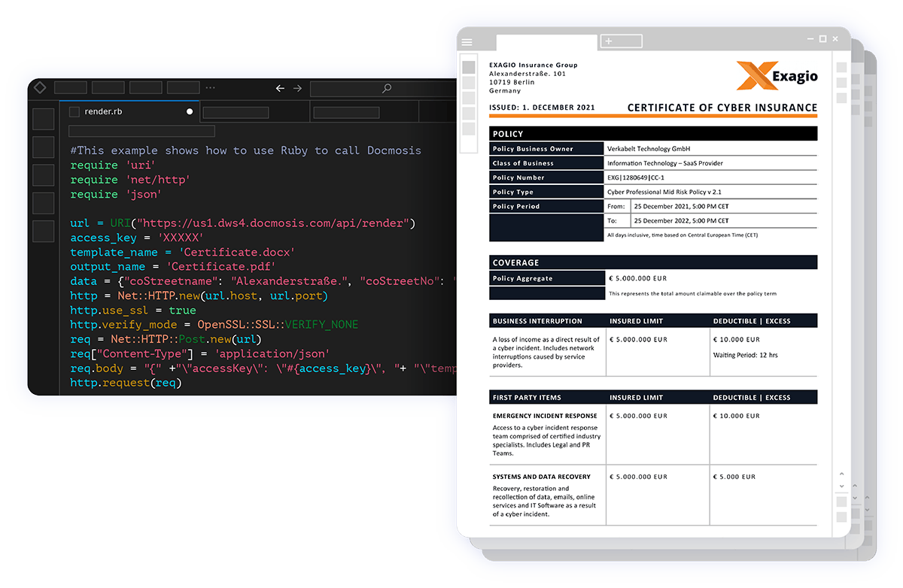Image resolution: width=903 pixels, height=588 pixels.
Task: Open the three-dot overflow menu in editor
Action: [x=210, y=88]
